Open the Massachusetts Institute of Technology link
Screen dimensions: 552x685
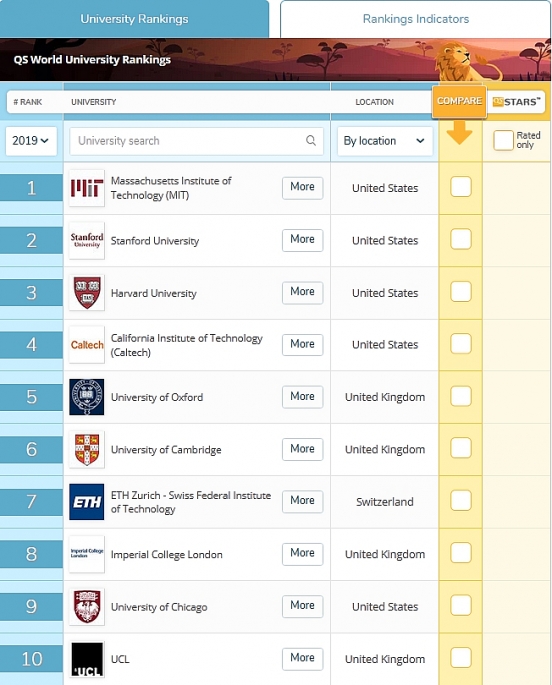[171, 188]
